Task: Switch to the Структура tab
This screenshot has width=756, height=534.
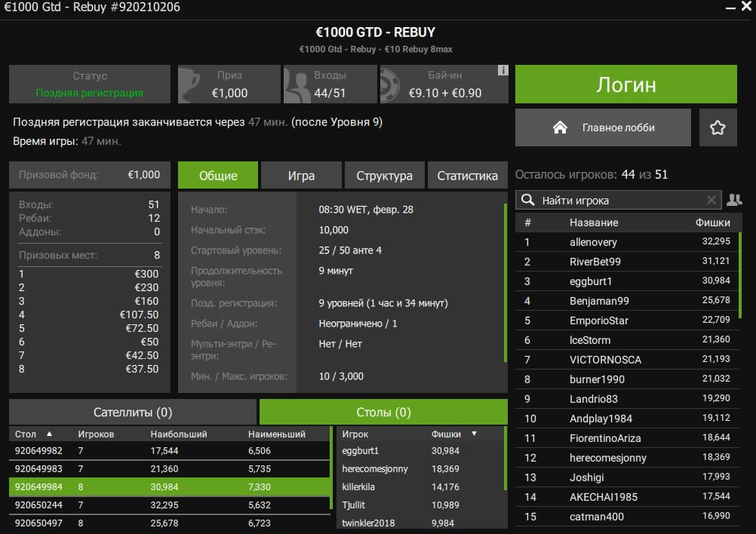Action: (384, 176)
